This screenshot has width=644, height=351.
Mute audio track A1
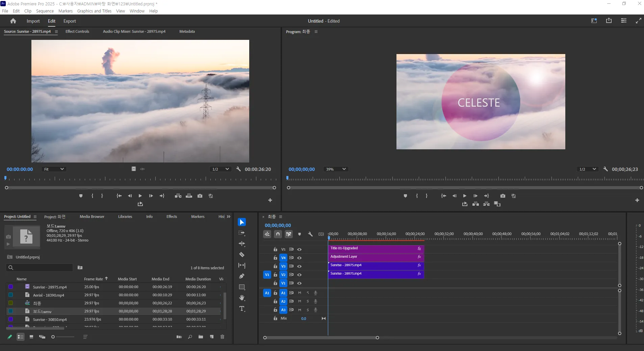[300, 293]
